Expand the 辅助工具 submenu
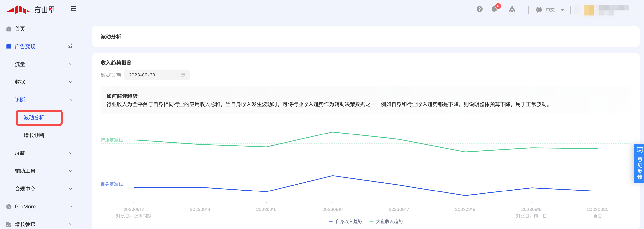 (70, 171)
